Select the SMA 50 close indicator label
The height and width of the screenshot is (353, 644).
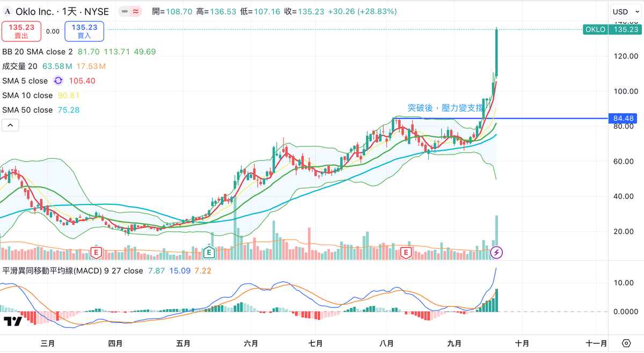[x=27, y=110]
